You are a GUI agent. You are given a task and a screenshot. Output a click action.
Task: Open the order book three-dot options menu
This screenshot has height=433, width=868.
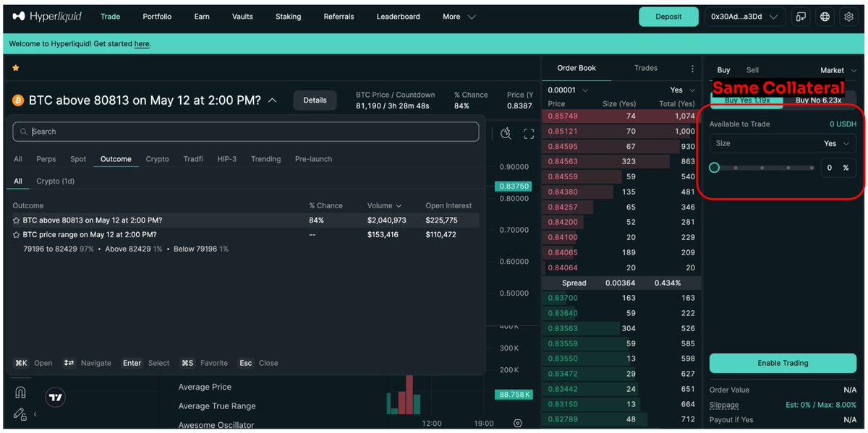click(692, 69)
